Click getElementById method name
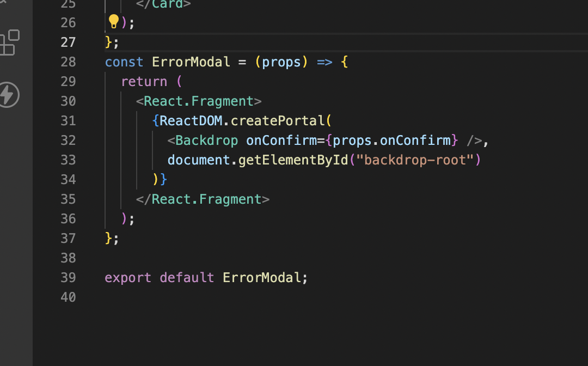Image resolution: width=588 pixels, height=366 pixels. coord(293,160)
